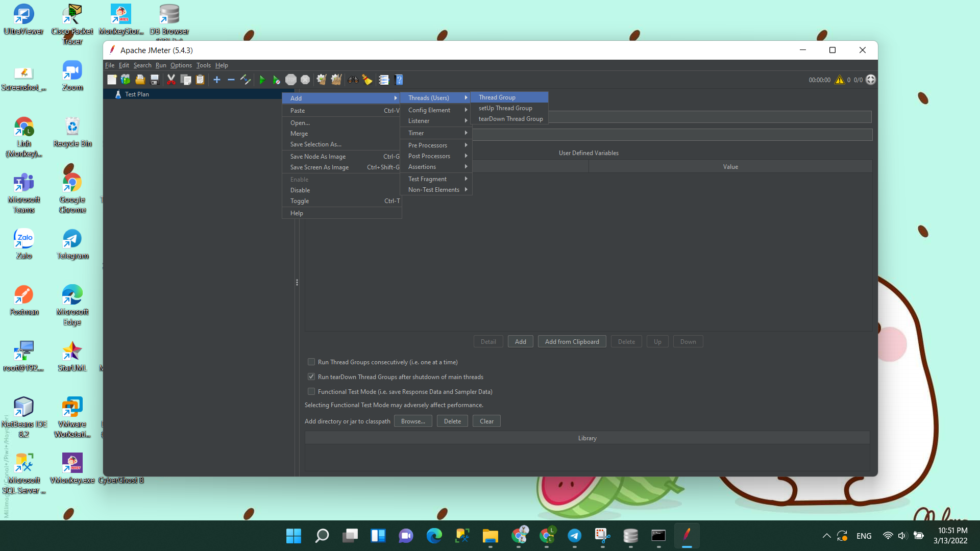Open Postman desktop shortcut
980x551 pixels.
click(24, 300)
